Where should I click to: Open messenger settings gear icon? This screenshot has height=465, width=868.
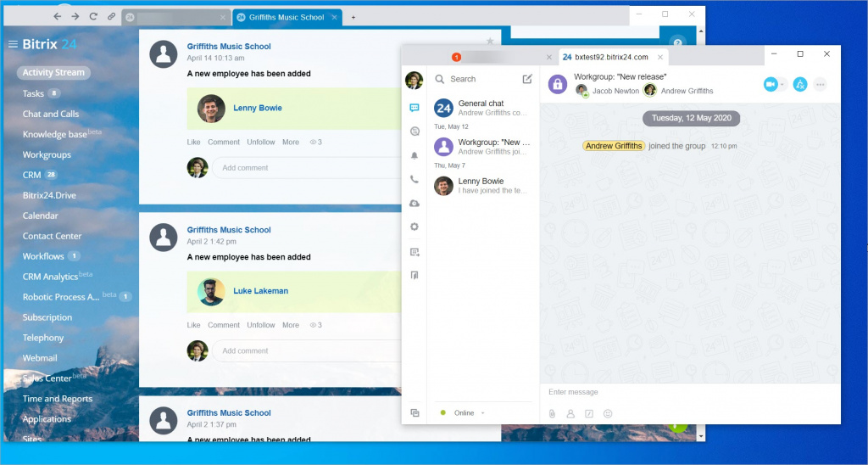pos(414,227)
